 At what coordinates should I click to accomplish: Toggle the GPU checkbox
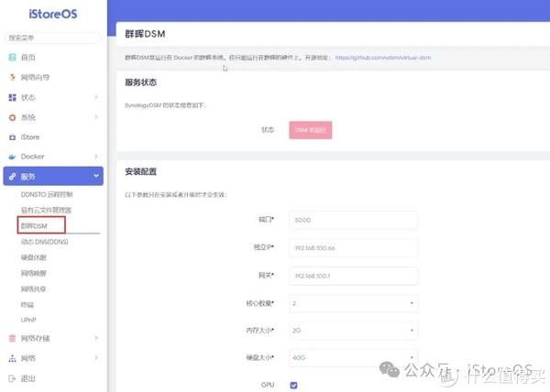click(293, 386)
